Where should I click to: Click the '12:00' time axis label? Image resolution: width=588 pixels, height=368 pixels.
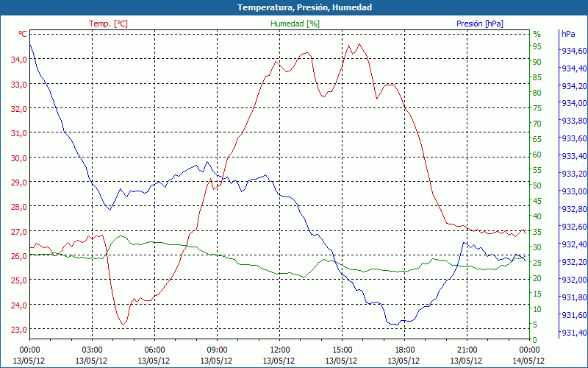click(x=279, y=350)
